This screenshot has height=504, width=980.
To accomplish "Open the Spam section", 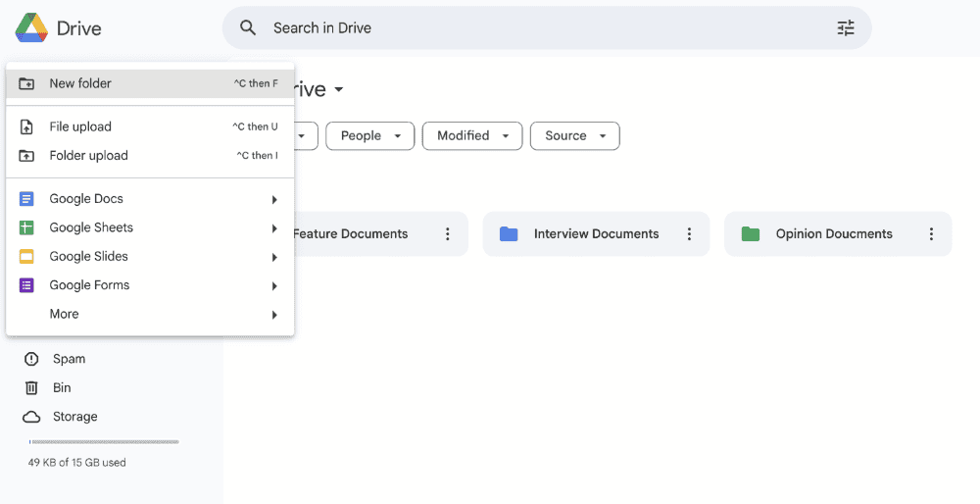I will pyautogui.click(x=69, y=359).
